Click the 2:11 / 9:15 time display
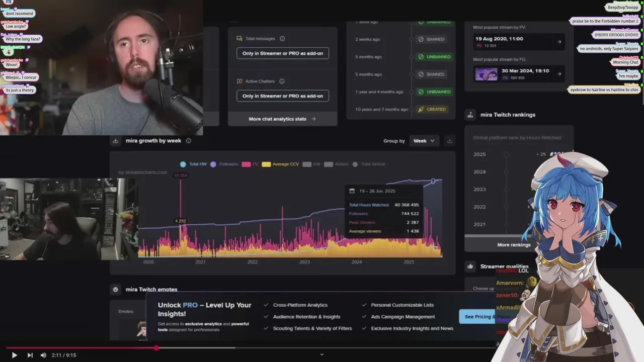 pos(64,355)
